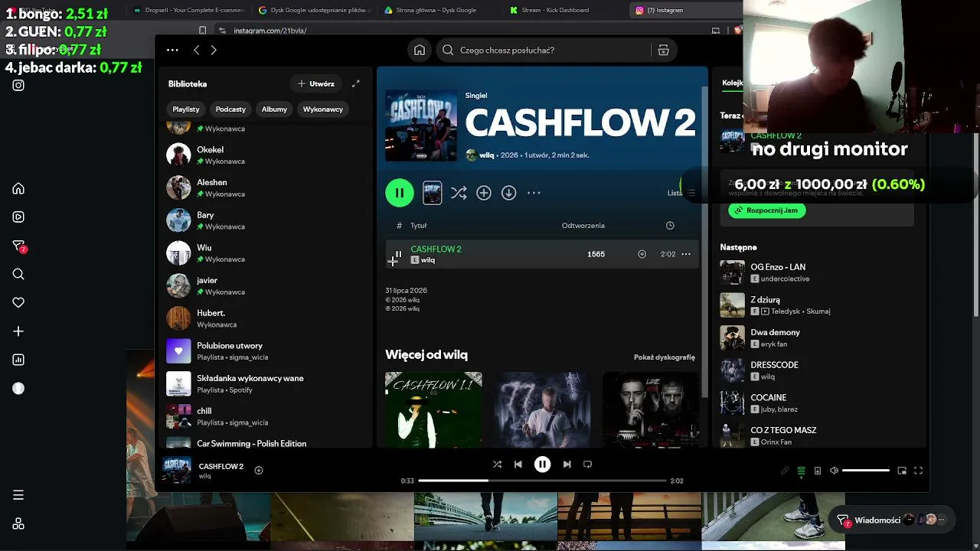Open the Instagram Home icon in the sidebar

18,189
